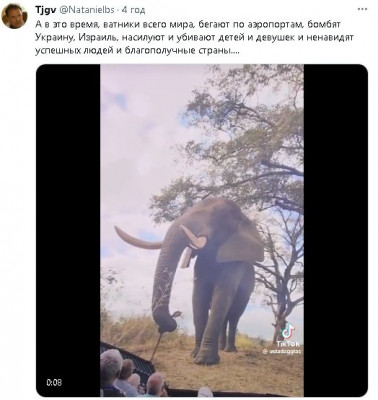Click the elephant's long left tusk
The height and width of the screenshot is (400, 378).
138,239
